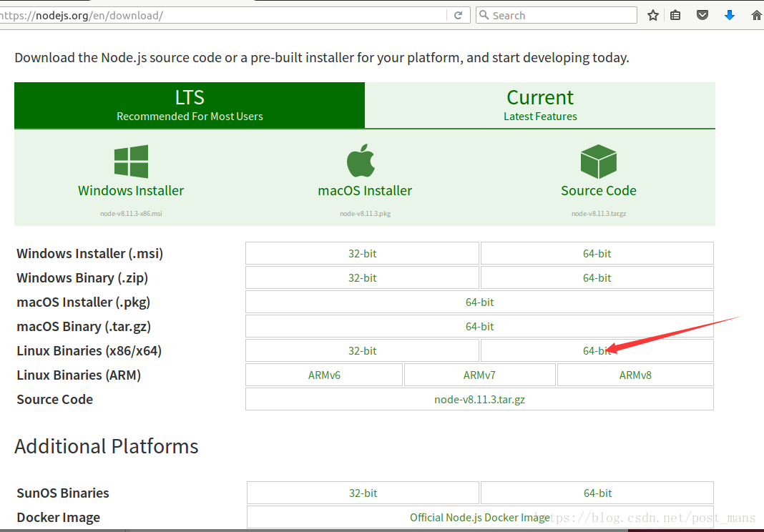Download Linux ARMv6 binaries
764x532 pixels.
tap(324, 375)
